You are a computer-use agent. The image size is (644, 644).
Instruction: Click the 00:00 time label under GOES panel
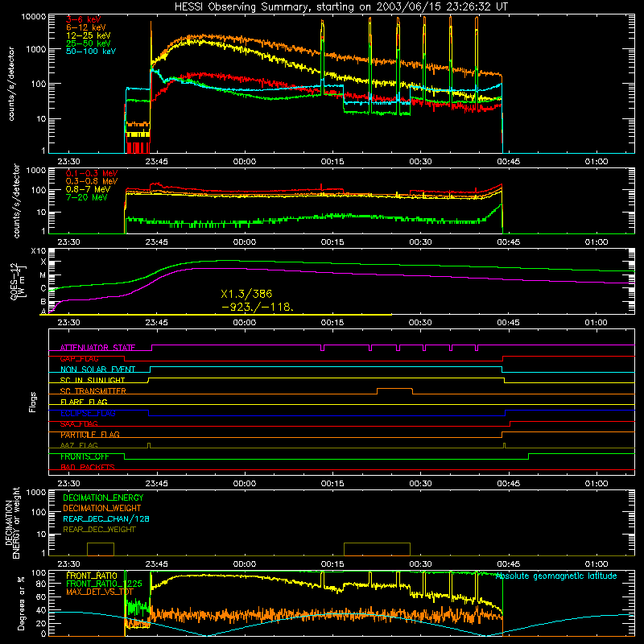[245, 323]
